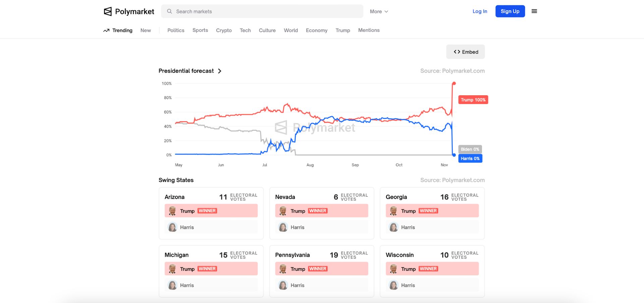The height and width of the screenshot is (303, 644).
Task: Click the Trump 100% chart label
Action: (x=473, y=100)
